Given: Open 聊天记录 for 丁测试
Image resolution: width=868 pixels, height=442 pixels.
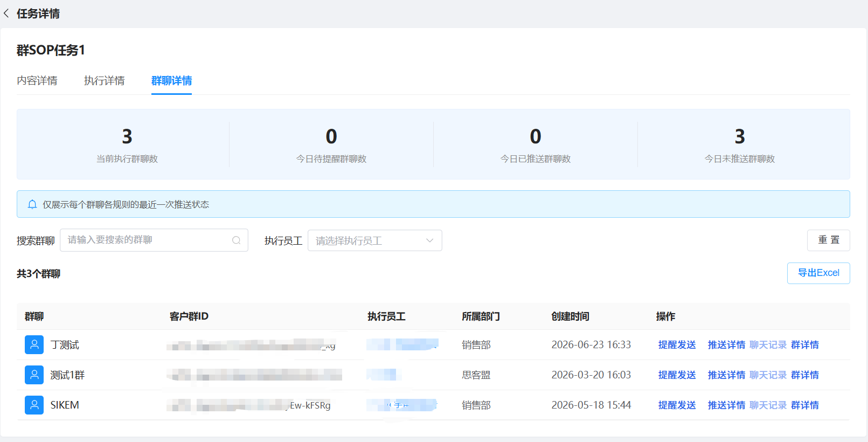Looking at the screenshot, I should (x=768, y=345).
